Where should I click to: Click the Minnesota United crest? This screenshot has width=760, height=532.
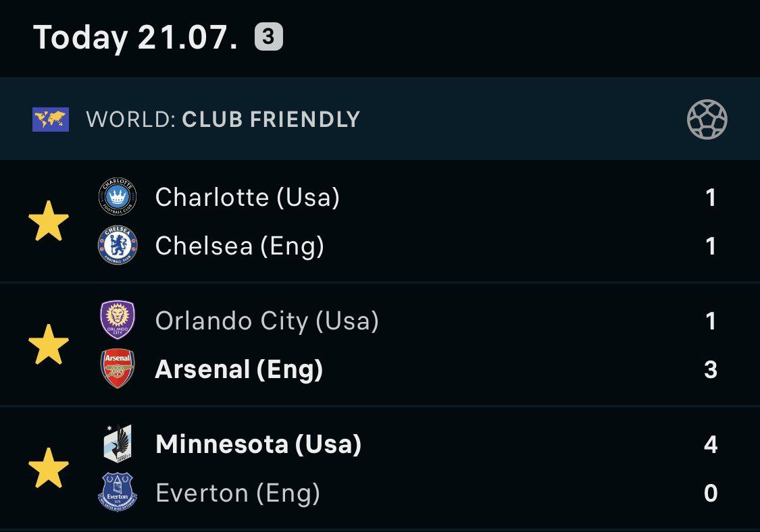[x=118, y=444]
